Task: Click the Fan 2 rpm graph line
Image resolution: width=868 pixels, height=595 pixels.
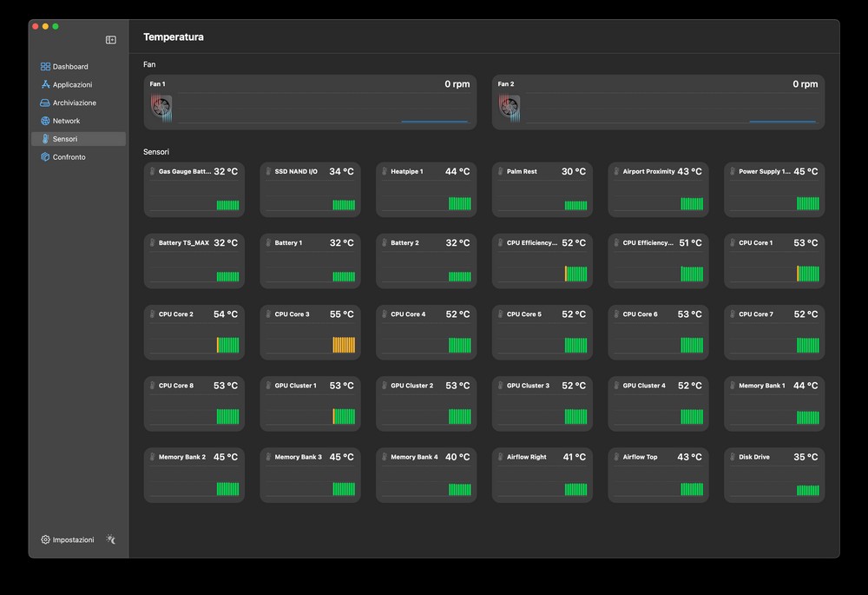Action: [782, 122]
